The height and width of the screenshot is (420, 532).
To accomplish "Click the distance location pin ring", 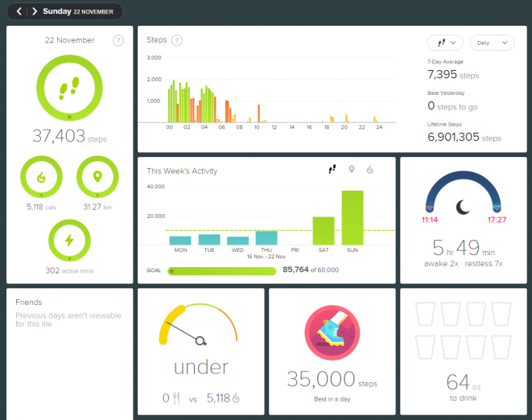I will coord(97,177).
